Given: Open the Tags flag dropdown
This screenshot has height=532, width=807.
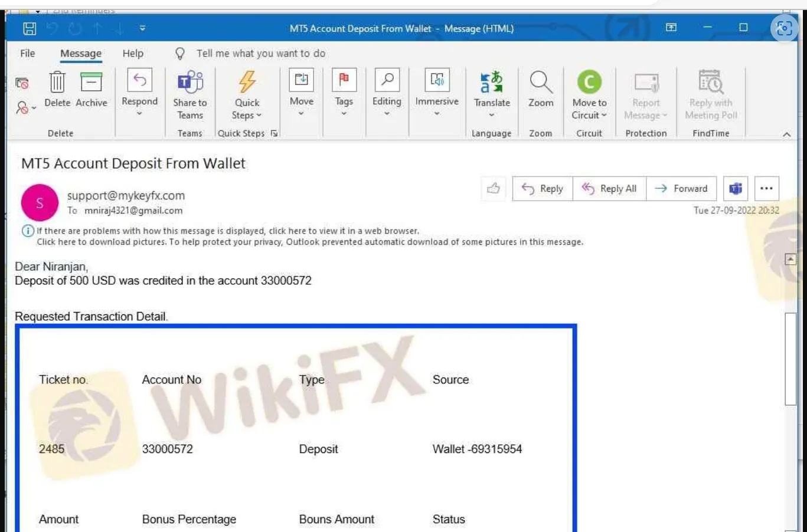Looking at the screenshot, I should tap(344, 93).
